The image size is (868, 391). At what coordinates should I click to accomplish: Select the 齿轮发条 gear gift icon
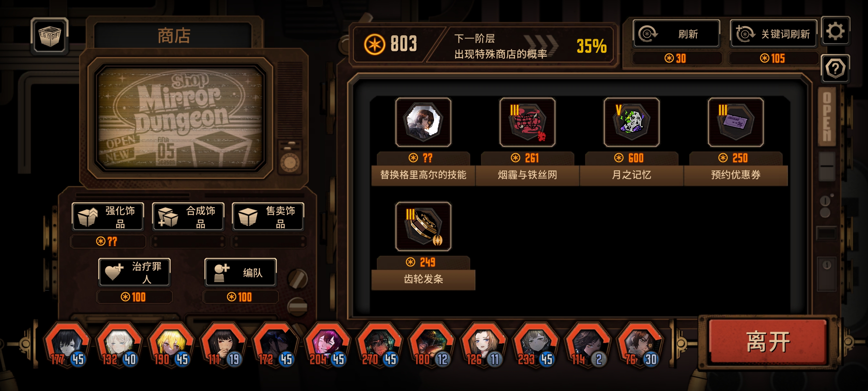point(423,226)
